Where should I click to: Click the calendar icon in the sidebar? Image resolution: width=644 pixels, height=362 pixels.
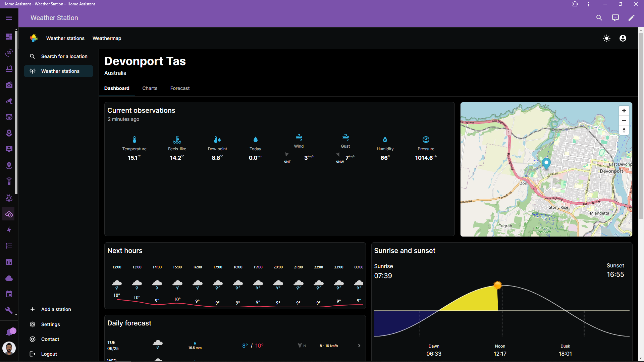[9, 294]
